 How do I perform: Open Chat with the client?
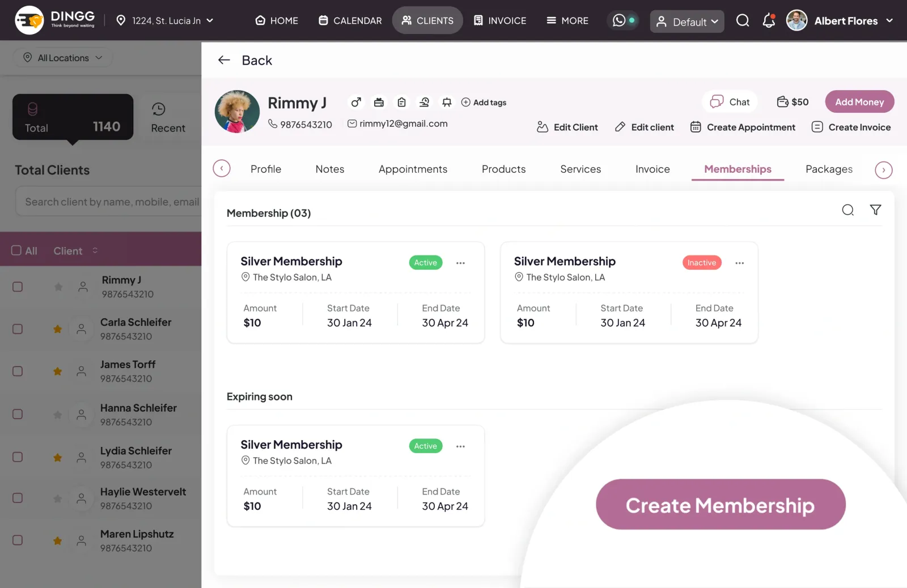730,102
